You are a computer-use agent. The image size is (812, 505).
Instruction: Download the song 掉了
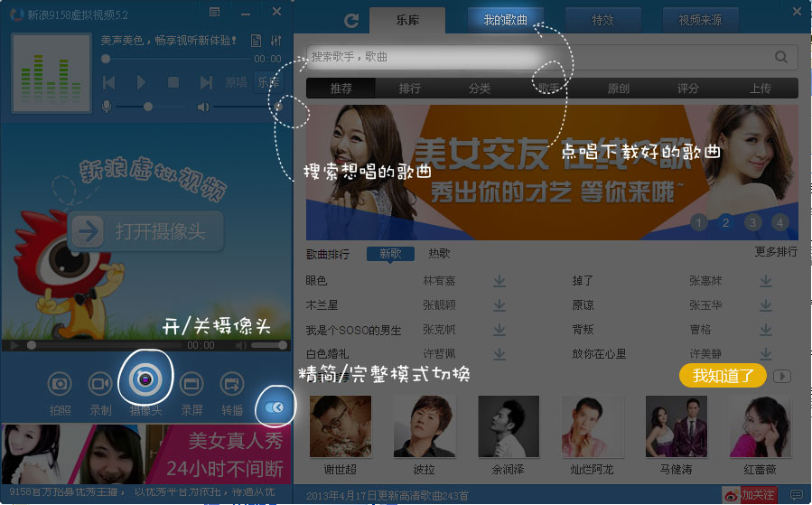pyautogui.click(x=766, y=281)
